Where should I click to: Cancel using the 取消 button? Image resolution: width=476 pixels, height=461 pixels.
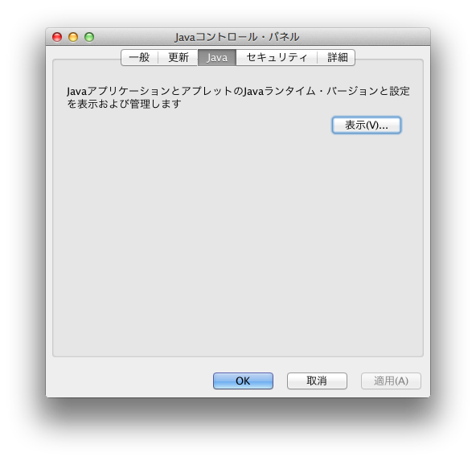(317, 381)
